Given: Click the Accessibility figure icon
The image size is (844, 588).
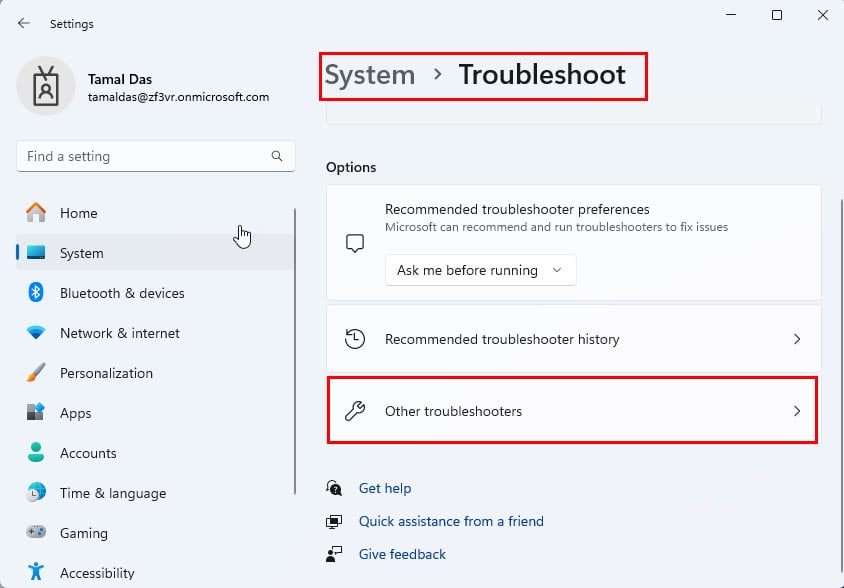Looking at the screenshot, I should pyautogui.click(x=36, y=572).
